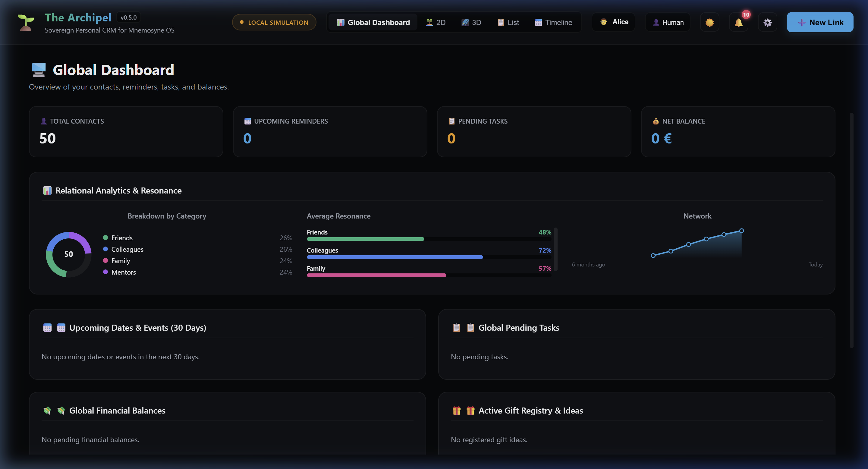868x469 pixels.
Task: Click the orange sun theme icon
Action: (709, 22)
